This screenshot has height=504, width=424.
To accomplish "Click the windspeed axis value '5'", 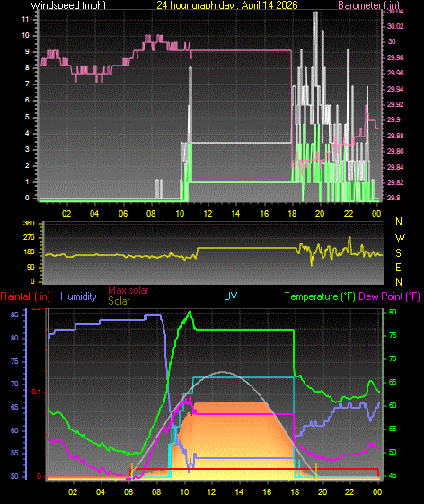I will pyautogui.click(x=27, y=117).
